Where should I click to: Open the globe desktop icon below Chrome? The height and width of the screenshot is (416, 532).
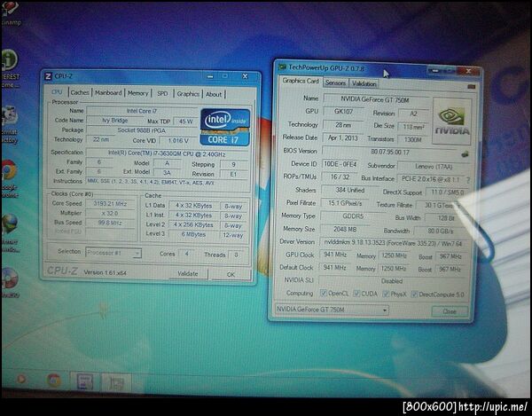click(x=10, y=233)
